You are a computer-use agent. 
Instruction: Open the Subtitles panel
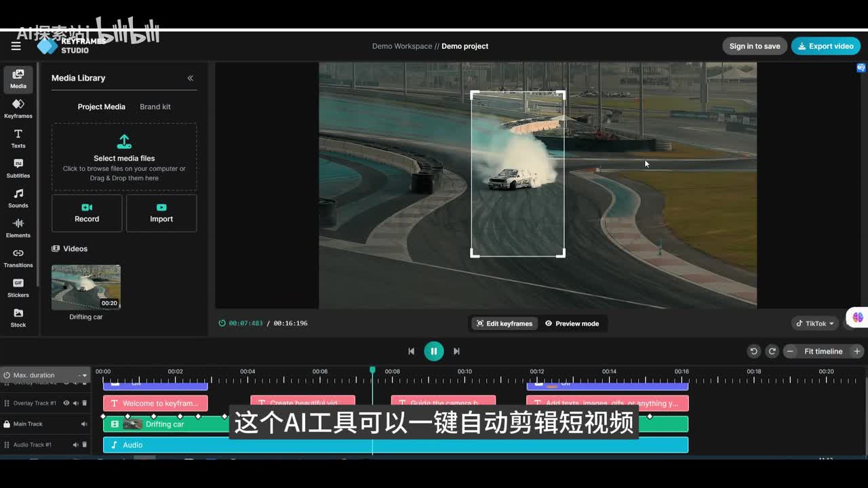(x=18, y=168)
